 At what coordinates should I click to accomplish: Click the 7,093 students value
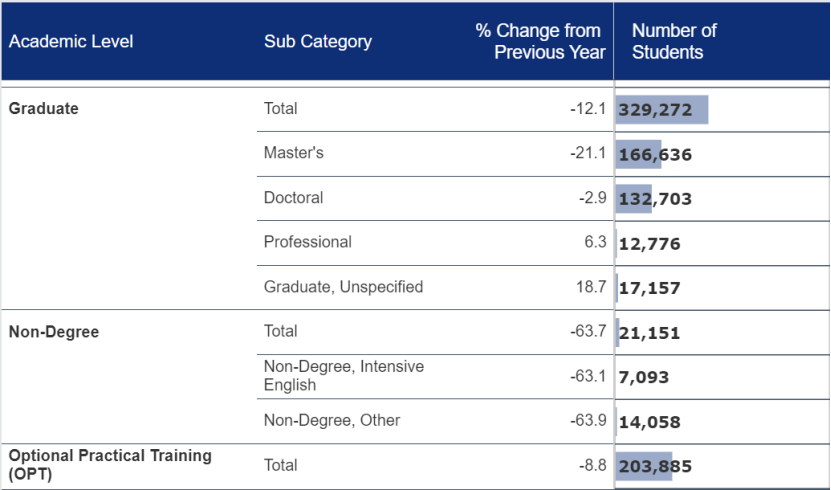(644, 377)
